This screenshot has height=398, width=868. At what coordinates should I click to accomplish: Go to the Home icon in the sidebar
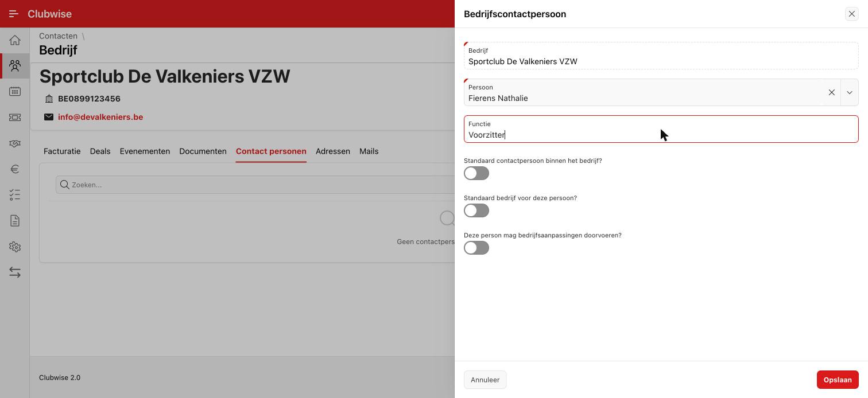(x=15, y=40)
